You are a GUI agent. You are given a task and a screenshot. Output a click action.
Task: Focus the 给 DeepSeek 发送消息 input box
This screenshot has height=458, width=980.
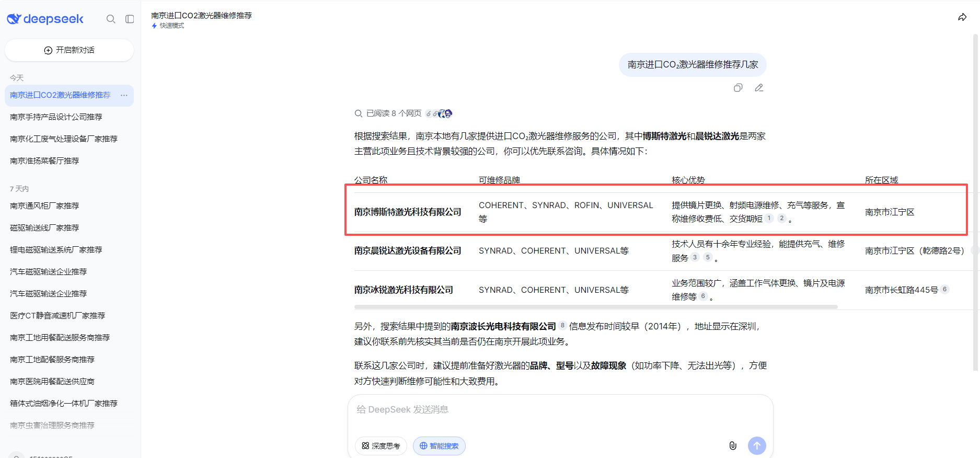click(x=560, y=410)
